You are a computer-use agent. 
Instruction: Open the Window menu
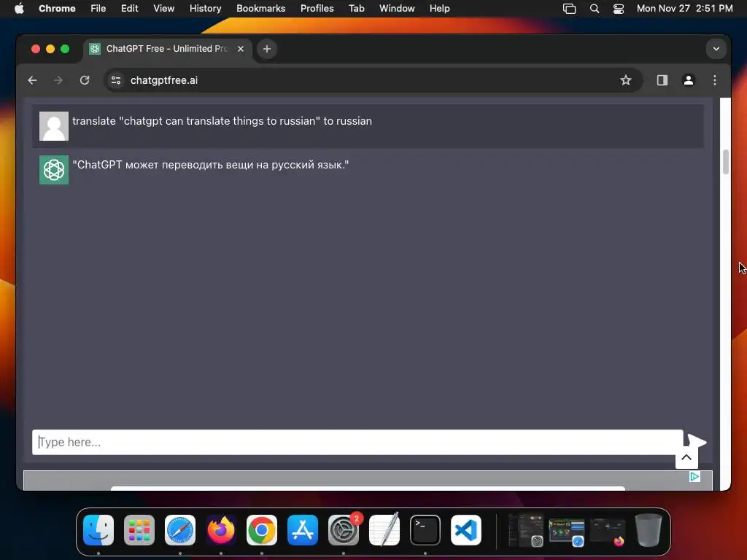click(397, 9)
